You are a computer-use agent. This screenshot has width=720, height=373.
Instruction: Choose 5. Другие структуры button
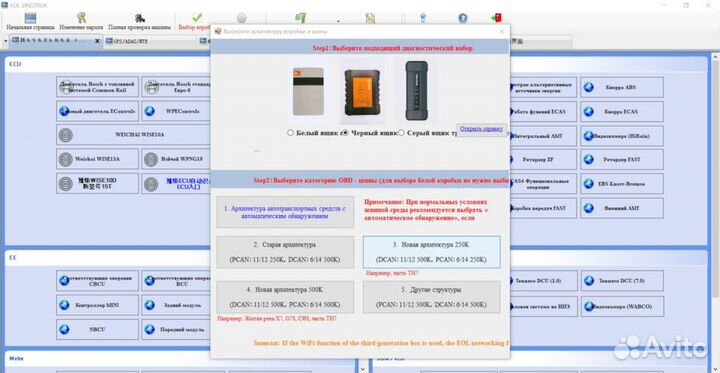432,297
